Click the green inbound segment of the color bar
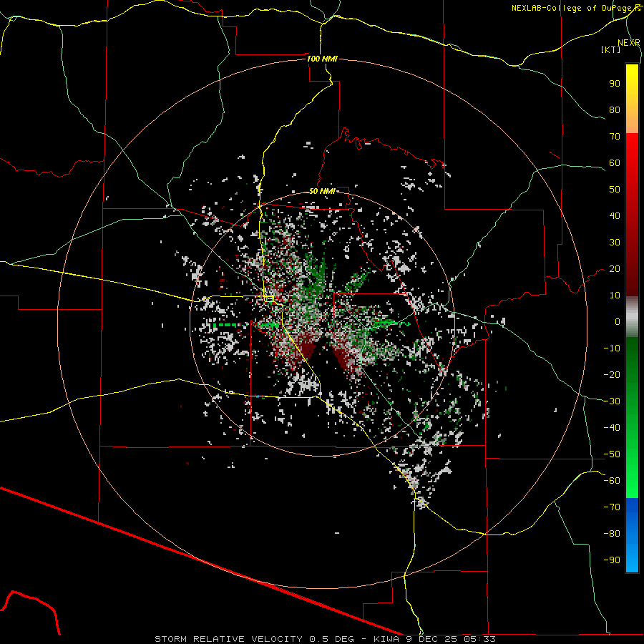 (632, 418)
